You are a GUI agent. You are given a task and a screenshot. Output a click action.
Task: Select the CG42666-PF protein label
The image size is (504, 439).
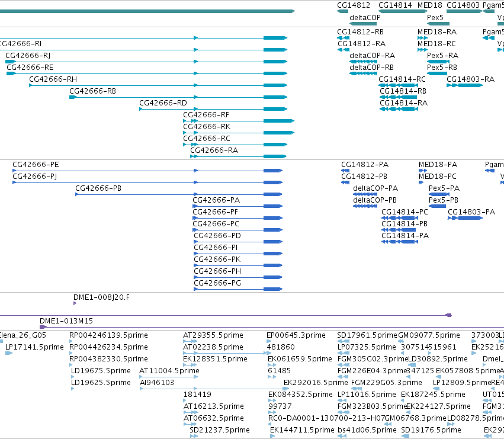(216, 213)
